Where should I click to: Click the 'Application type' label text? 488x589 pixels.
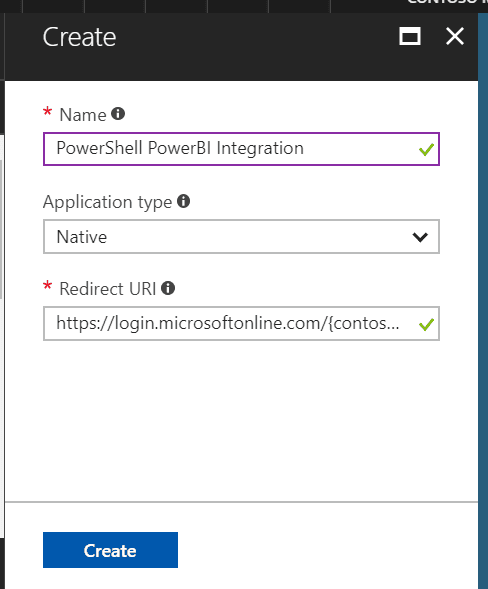pyautogui.click(x=107, y=202)
